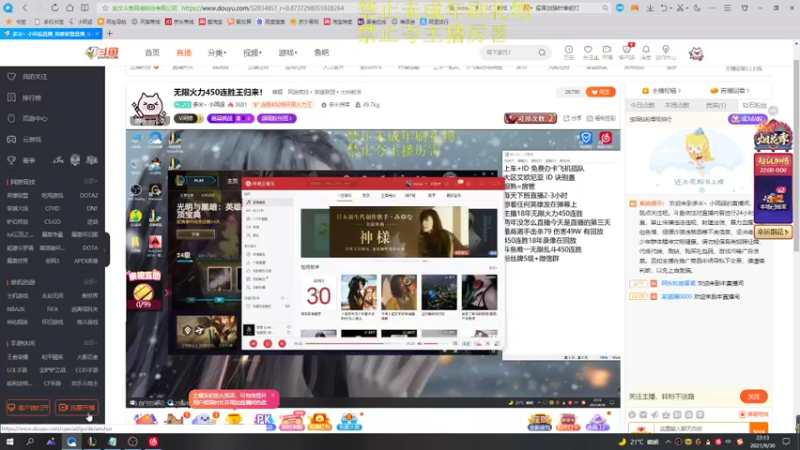Open NetEase Music red taskbar icon
Viewport: 800px width, 450px height.
point(153,442)
